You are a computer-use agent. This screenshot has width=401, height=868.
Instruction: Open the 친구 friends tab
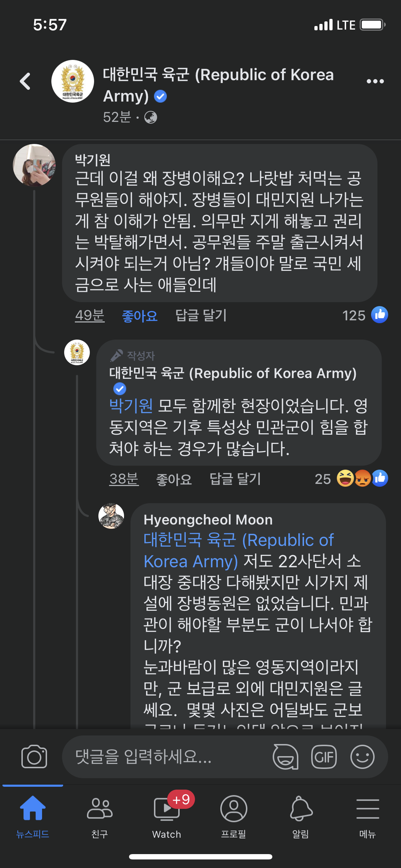click(99, 815)
